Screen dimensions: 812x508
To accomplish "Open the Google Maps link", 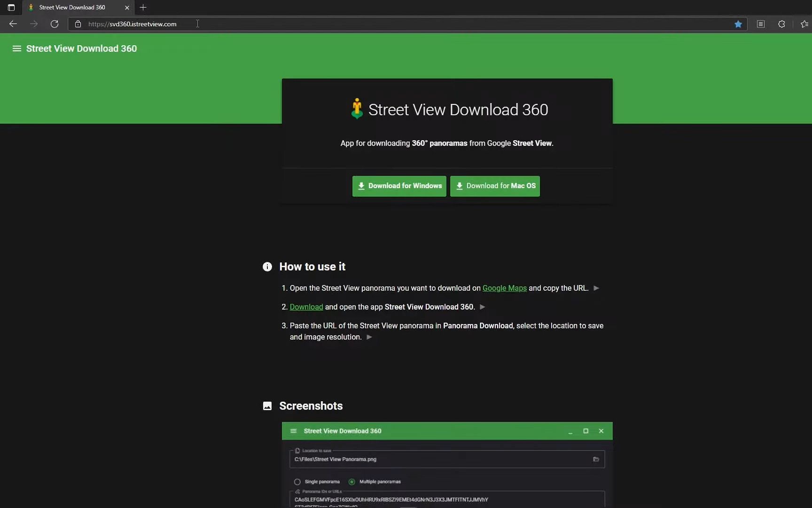I will [505, 288].
